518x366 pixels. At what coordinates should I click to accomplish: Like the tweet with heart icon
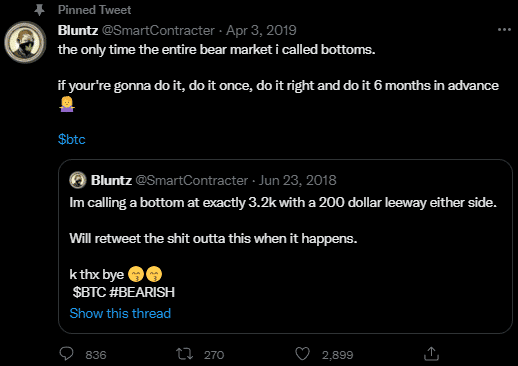click(303, 354)
